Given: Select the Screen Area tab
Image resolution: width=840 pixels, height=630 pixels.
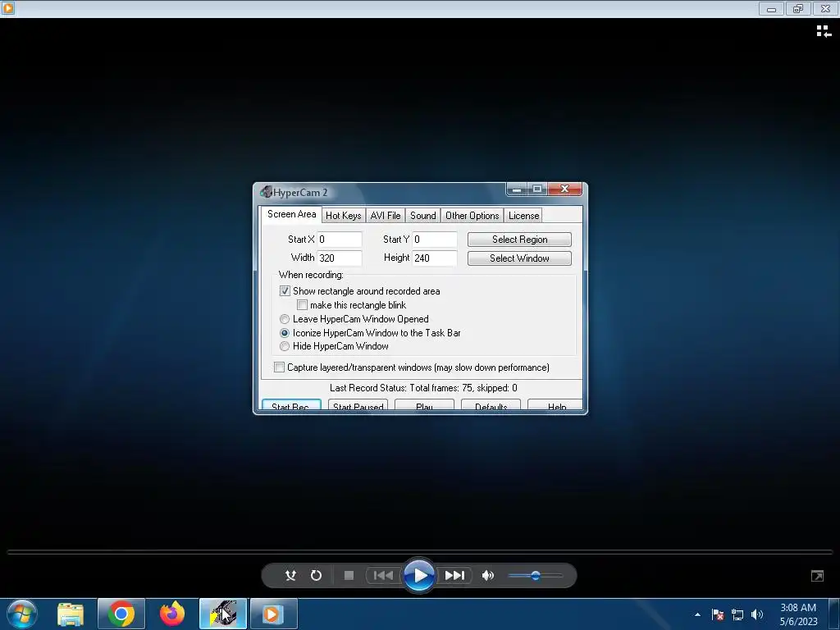Looking at the screenshot, I should coord(291,214).
